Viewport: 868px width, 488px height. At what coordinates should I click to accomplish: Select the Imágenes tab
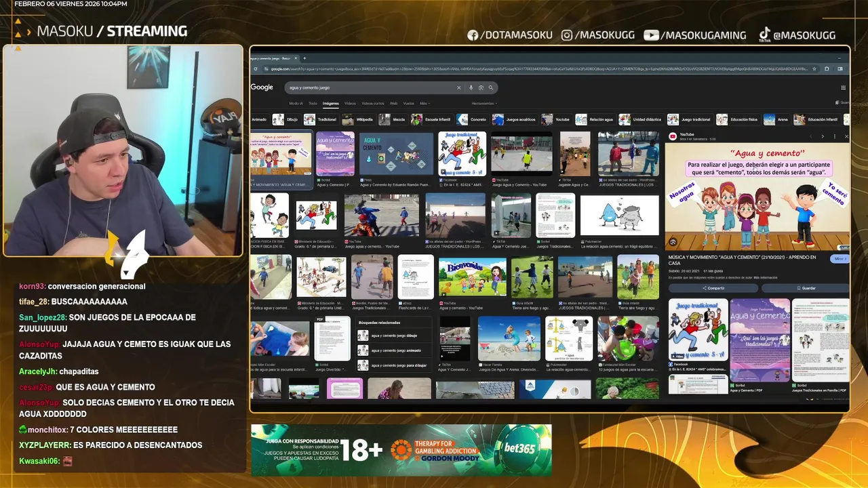331,103
